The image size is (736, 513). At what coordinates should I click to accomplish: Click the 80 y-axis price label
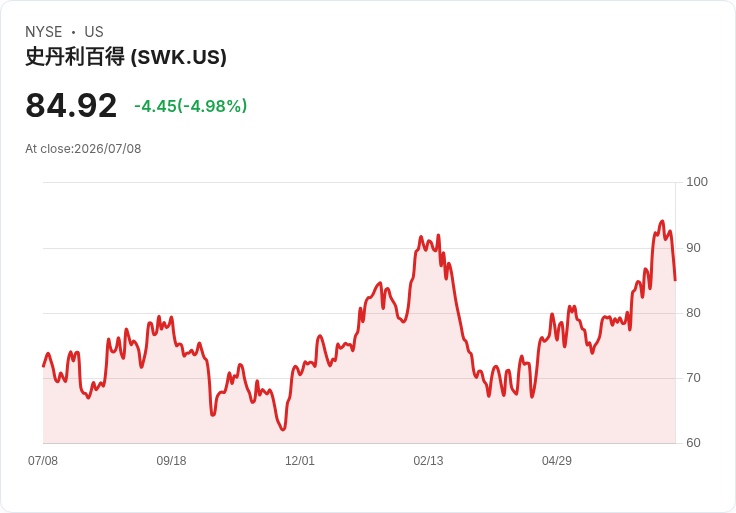coord(693,313)
